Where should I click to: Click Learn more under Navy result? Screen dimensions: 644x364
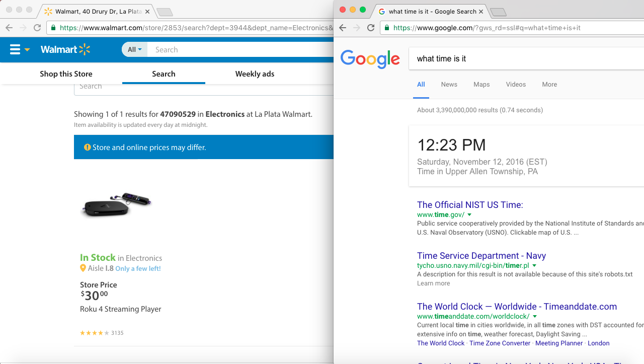[x=433, y=283]
